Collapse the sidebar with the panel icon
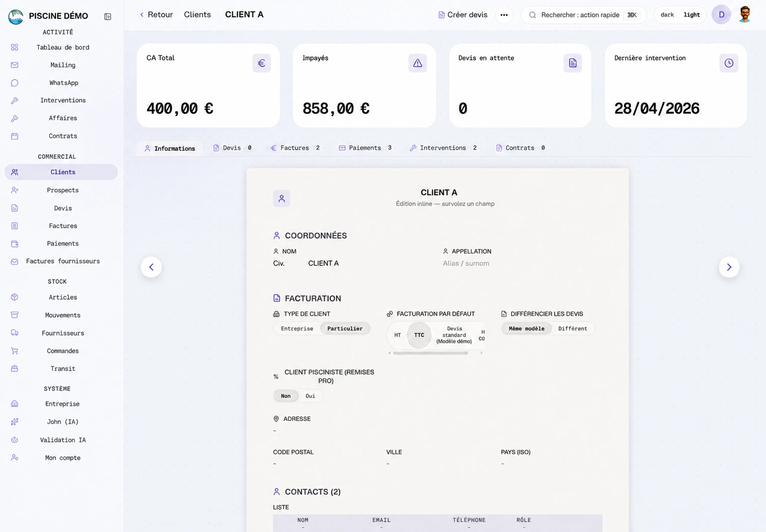 click(108, 16)
